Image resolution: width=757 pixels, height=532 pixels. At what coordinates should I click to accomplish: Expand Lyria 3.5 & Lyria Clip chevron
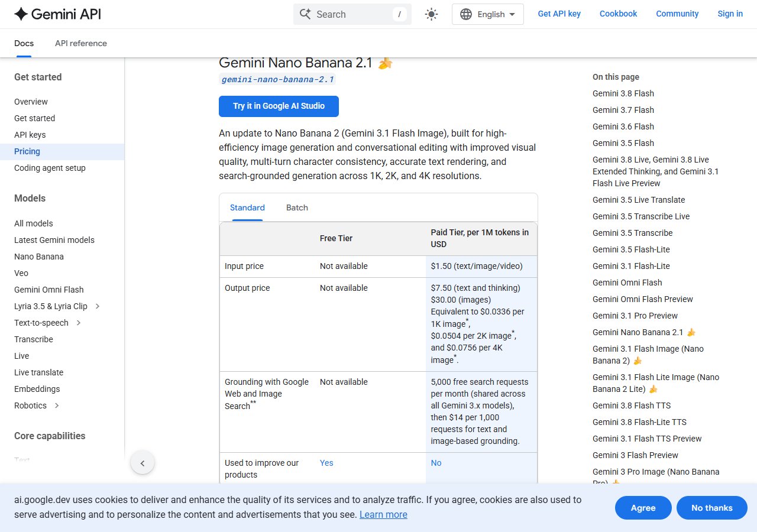point(98,306)
